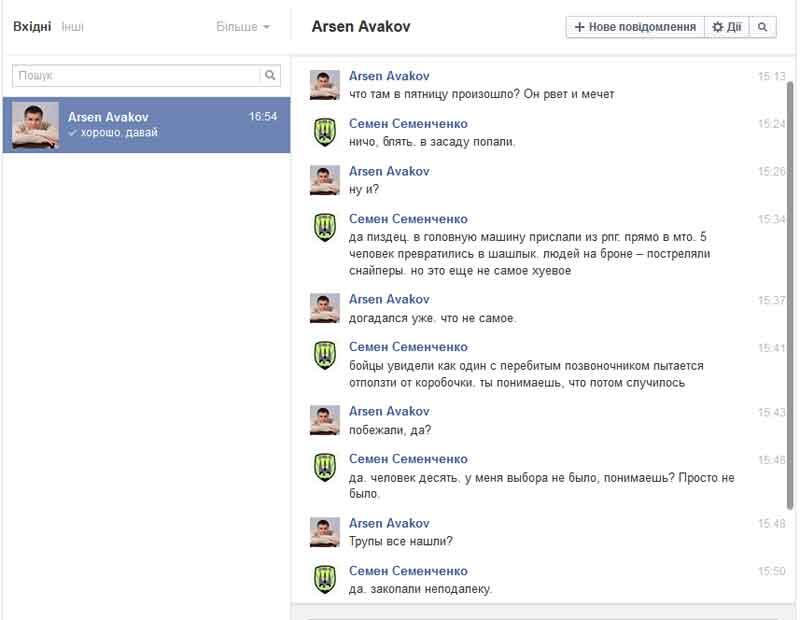Open Arsen Avakov name link above 'ну и?'
Viewport: 800px width, 620px height.
pos(389,171)
